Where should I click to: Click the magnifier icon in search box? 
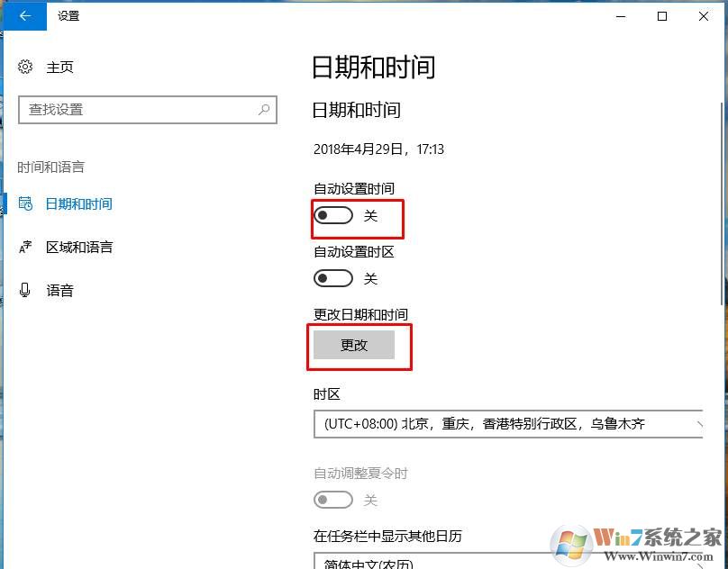pos(264,110)
